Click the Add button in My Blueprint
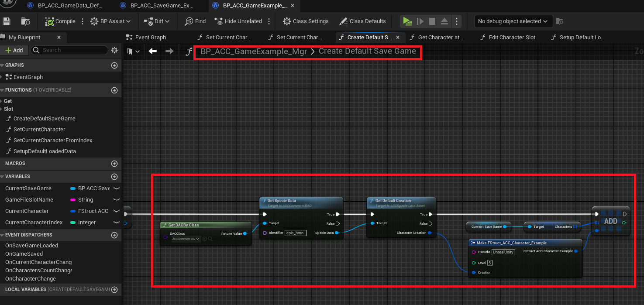The width and height of the screenshot is (644, 305). [x=14, y=50]
